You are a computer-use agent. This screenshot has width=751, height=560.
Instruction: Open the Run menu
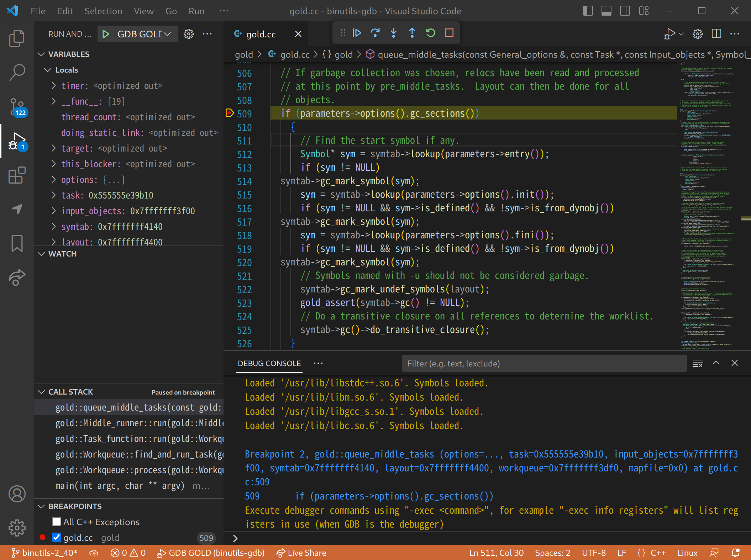tap(196, 11)
